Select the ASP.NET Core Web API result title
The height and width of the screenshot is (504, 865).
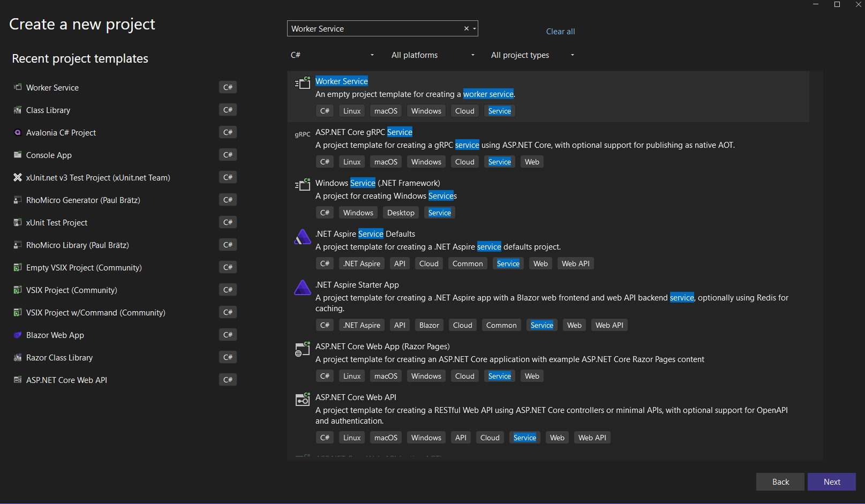[x=356, y=397]
